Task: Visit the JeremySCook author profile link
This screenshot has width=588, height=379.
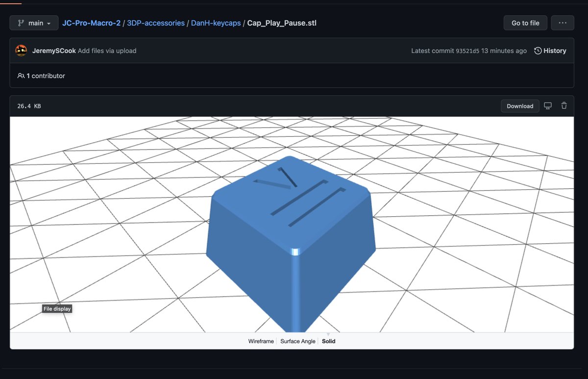Action: [54, 51]
